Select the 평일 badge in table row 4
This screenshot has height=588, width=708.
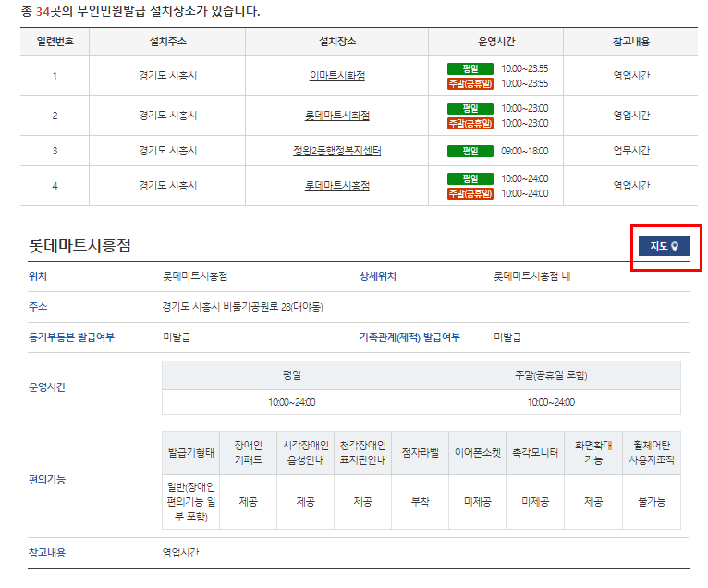(470, 178)
